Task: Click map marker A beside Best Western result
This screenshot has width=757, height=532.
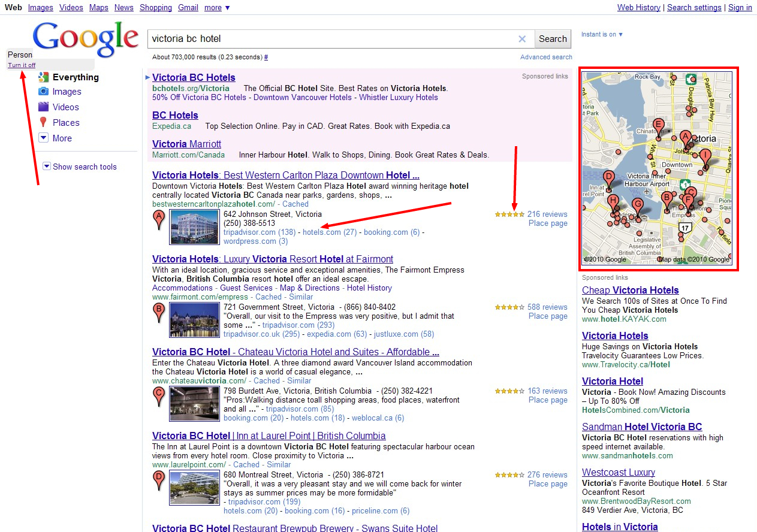Action: [x=159, y=219]
